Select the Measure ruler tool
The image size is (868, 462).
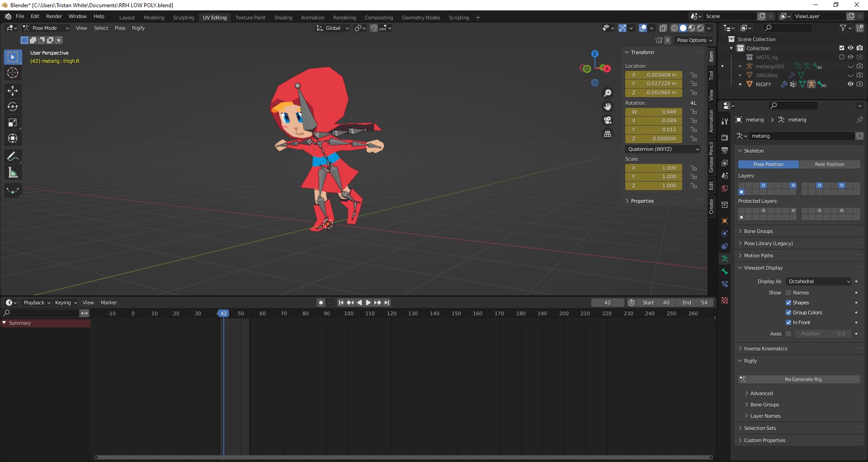click(x=13, y=173)
